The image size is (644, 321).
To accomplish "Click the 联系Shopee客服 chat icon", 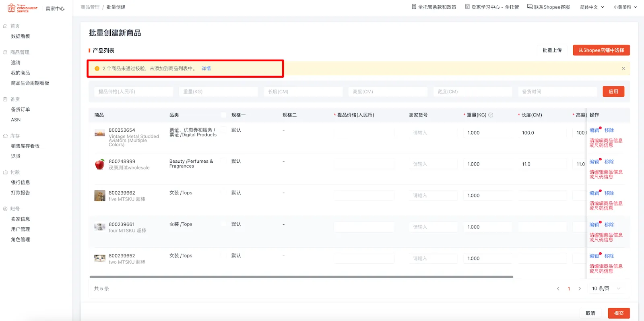I will 530,7.
